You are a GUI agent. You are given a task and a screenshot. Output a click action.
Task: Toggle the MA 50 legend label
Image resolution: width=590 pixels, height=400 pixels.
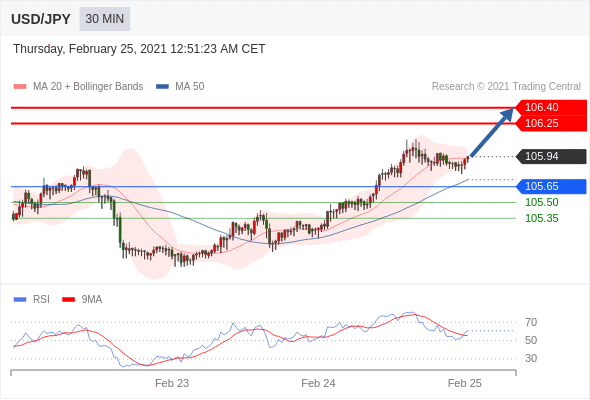point(190,87)
